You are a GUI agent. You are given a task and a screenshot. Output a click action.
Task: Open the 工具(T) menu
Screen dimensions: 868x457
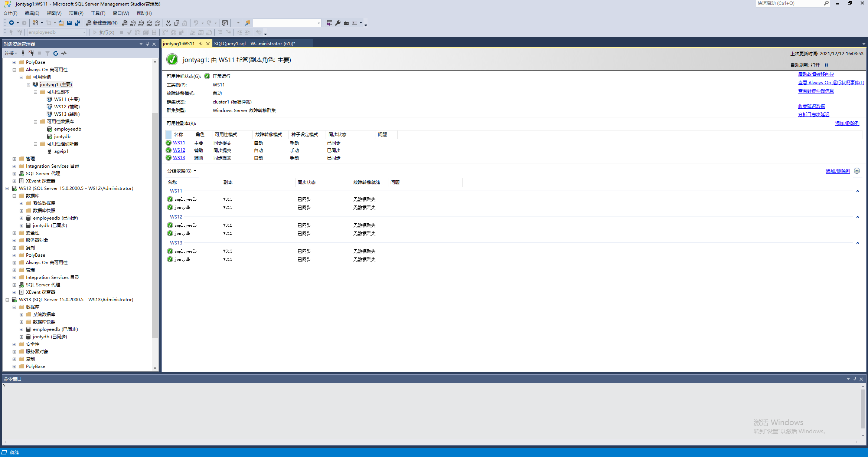(x=98, y=13)
